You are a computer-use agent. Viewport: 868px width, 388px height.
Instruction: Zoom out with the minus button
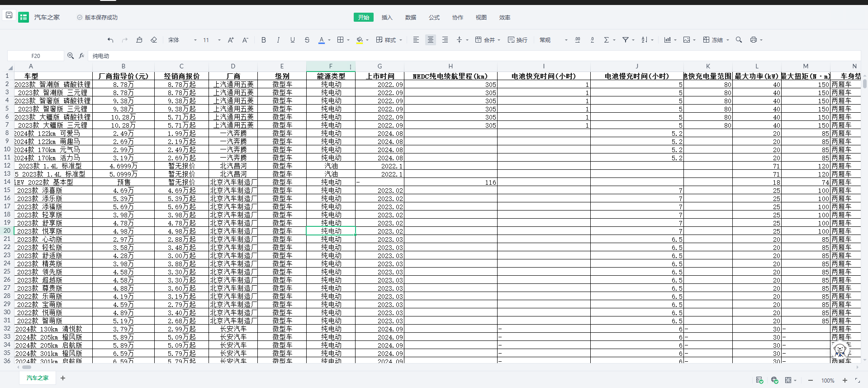811,380
